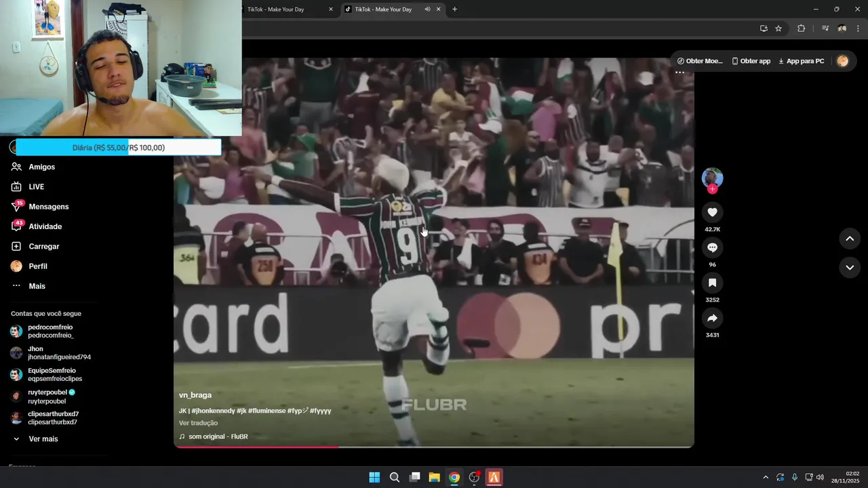Follow creator via red plus badge

[x=712, y=189]
